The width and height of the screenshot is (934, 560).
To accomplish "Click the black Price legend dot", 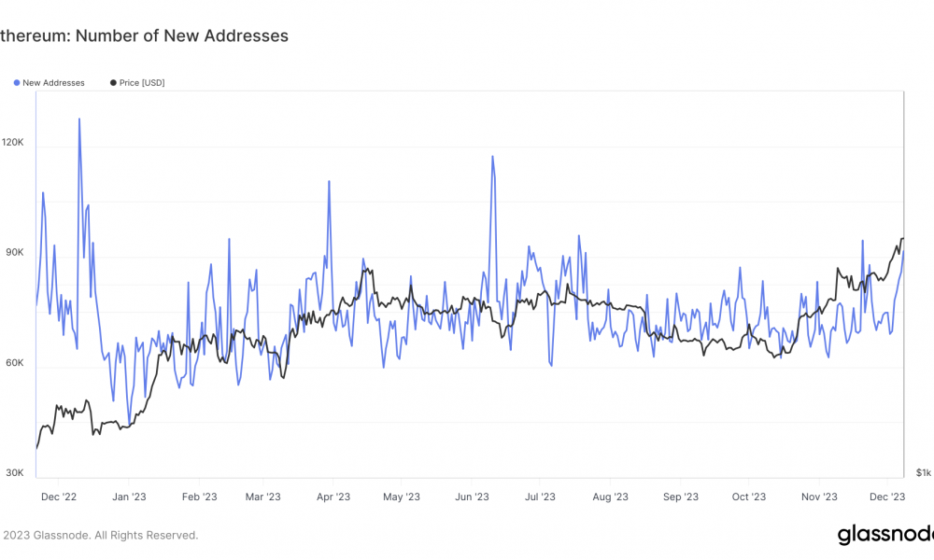I will [x=113, y=83].
